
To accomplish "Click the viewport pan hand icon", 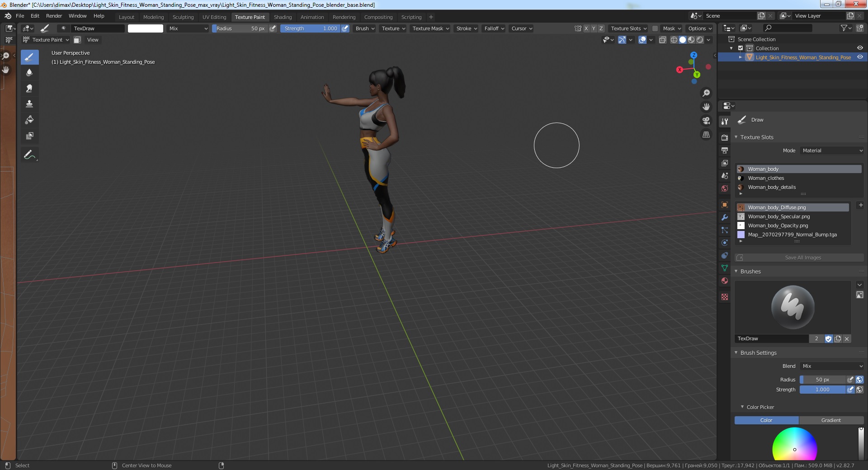I will [x=706, y=107].
